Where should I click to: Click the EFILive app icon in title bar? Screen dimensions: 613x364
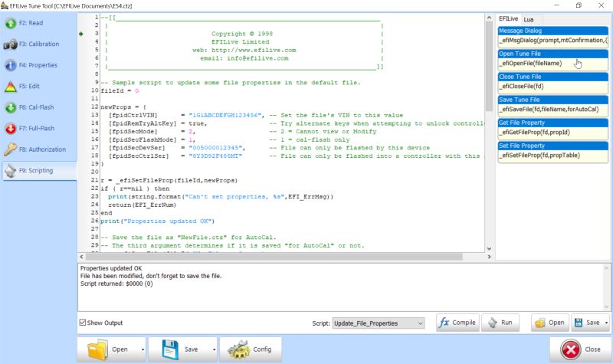tap(5, 5)
